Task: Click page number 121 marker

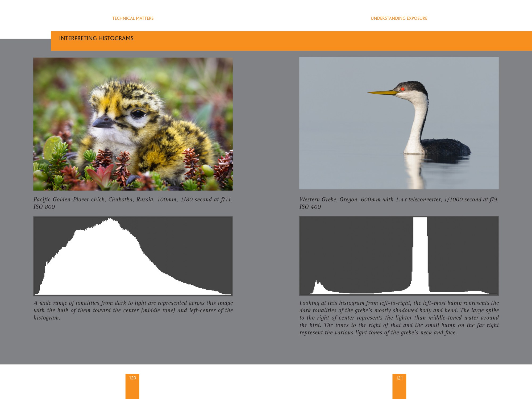Action: (399, 378)
